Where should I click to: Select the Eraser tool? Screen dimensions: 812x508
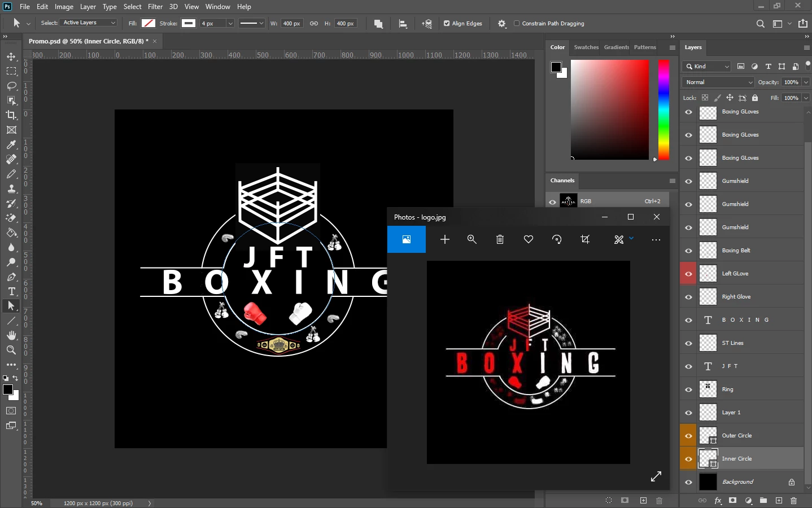click(11, 218)
